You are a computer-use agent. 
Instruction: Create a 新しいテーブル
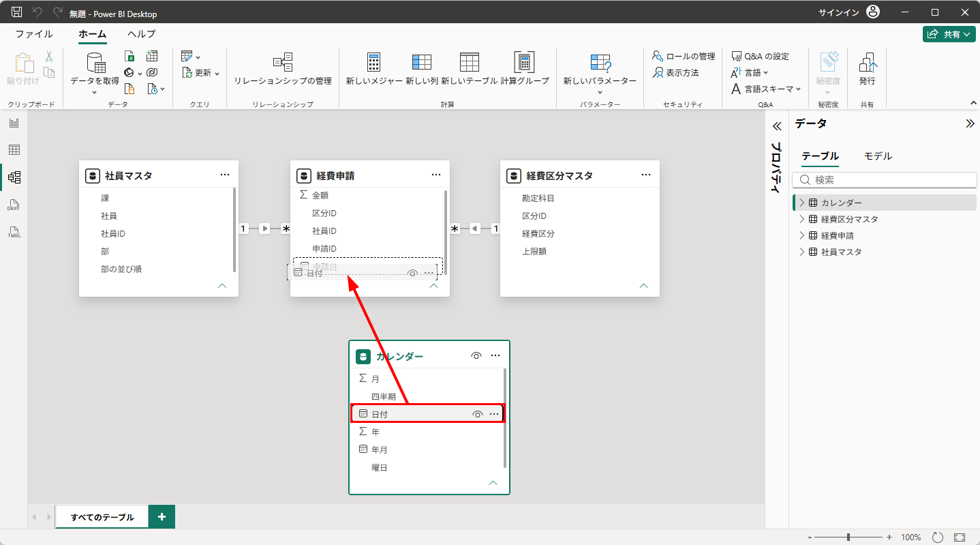coord(469,70)
